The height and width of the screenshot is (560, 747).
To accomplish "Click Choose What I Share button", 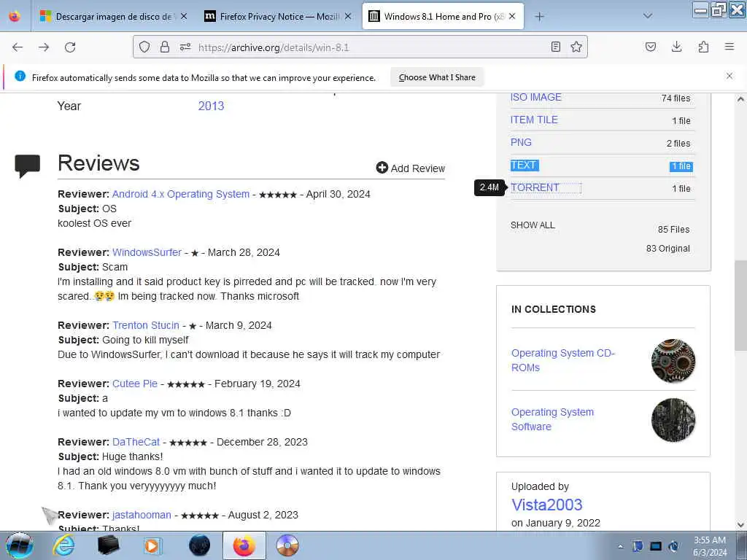I will [x=437, y=77].
